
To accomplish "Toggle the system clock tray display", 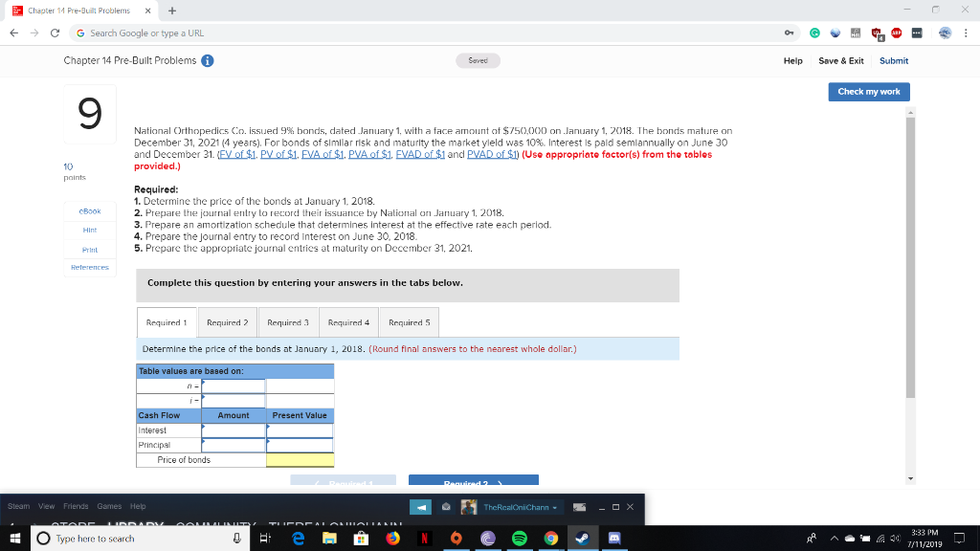I will coord(925,537).
